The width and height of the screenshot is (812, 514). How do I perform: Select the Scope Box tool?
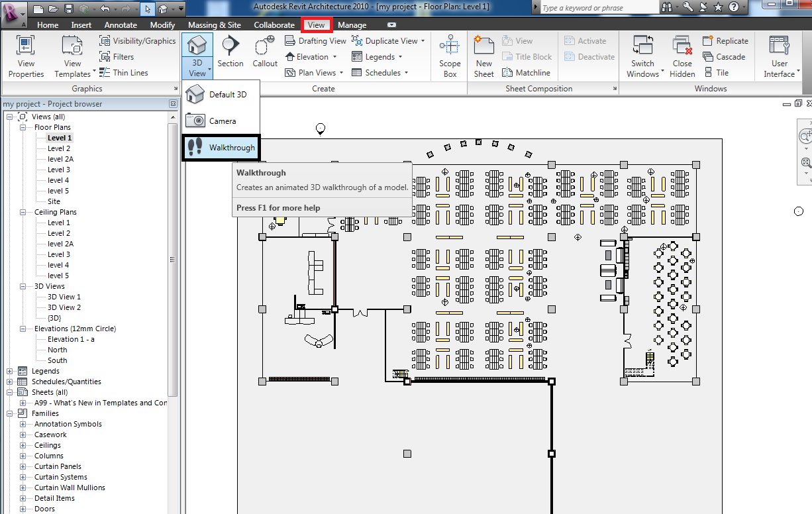[x=450, y=56]
